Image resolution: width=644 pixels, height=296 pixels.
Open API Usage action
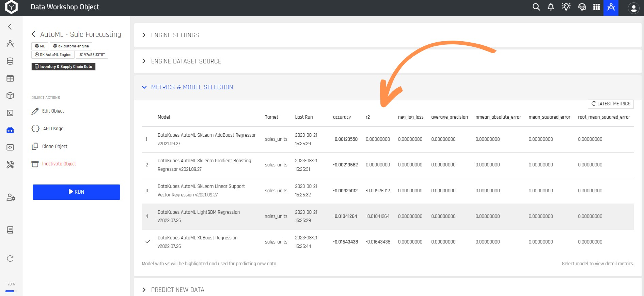48,129
